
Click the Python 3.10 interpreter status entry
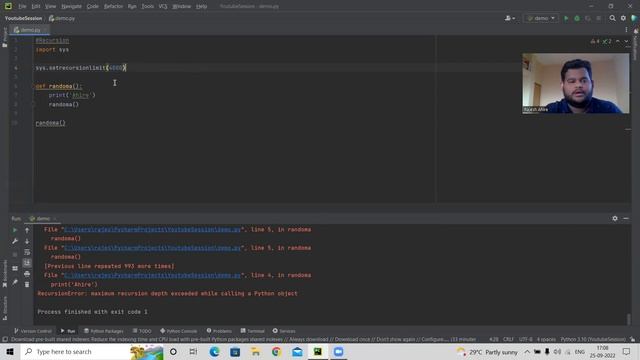click(x=593, y=340)
